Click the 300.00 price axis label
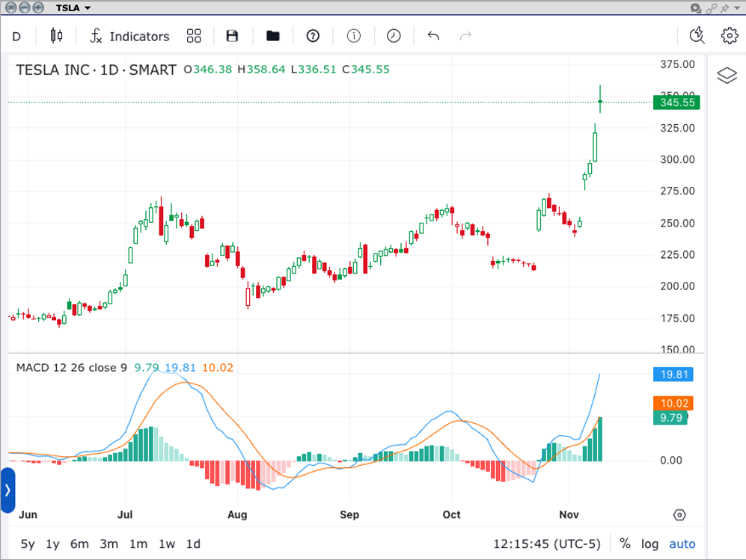Viewport: 746px width, 560px height. pyautogui.click(x=677, y=160)
